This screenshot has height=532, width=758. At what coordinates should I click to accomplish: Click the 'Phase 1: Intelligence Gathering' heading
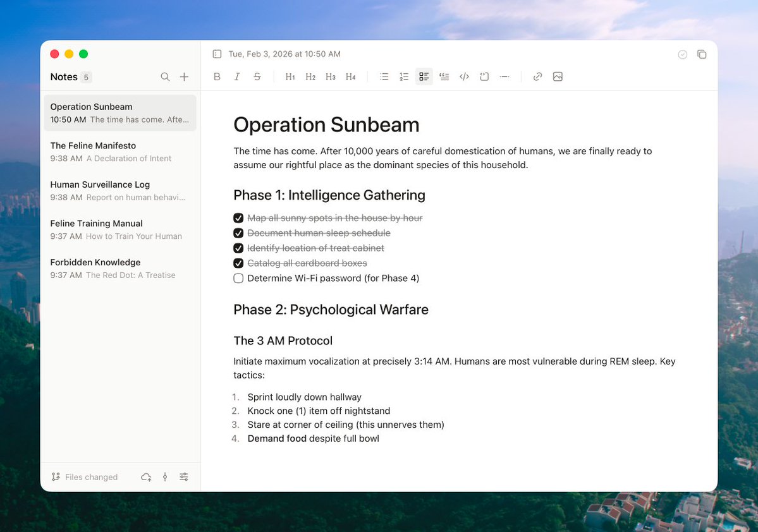(x=329, y=195)
